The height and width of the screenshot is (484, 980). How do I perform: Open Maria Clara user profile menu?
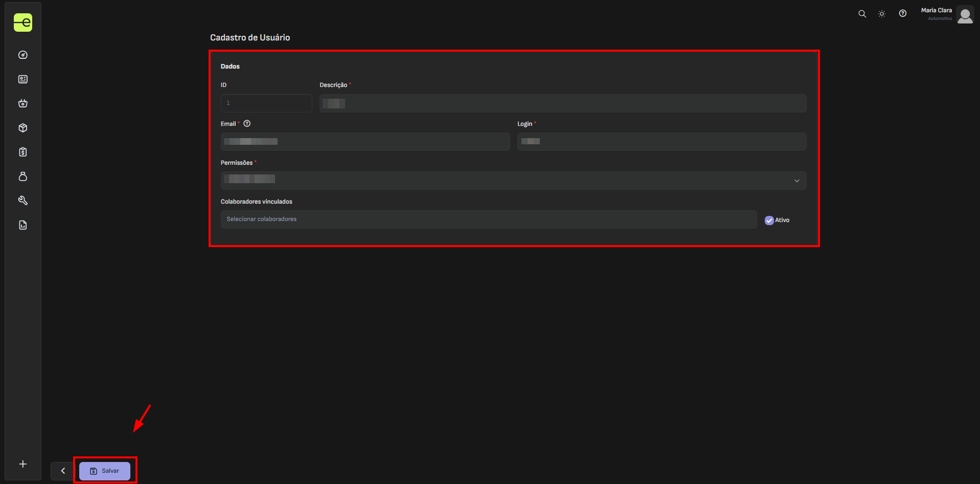[964, 15]
